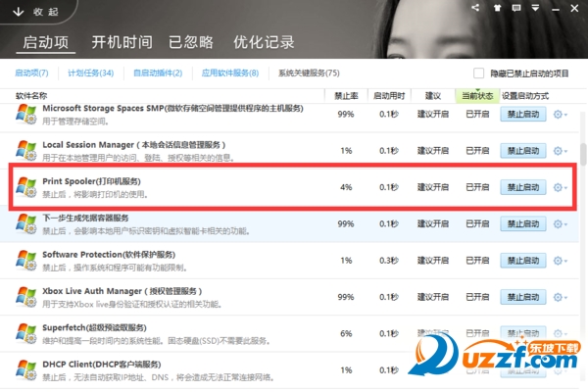
Task: Click 禁止启动 for Local Session Manager
Action: [x=523, y=151]
